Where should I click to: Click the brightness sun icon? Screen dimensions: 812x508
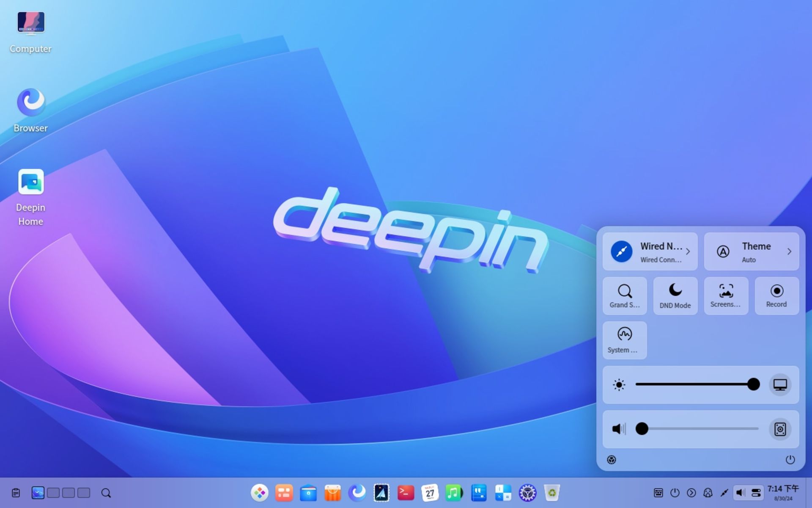click(x=619, y=385)
